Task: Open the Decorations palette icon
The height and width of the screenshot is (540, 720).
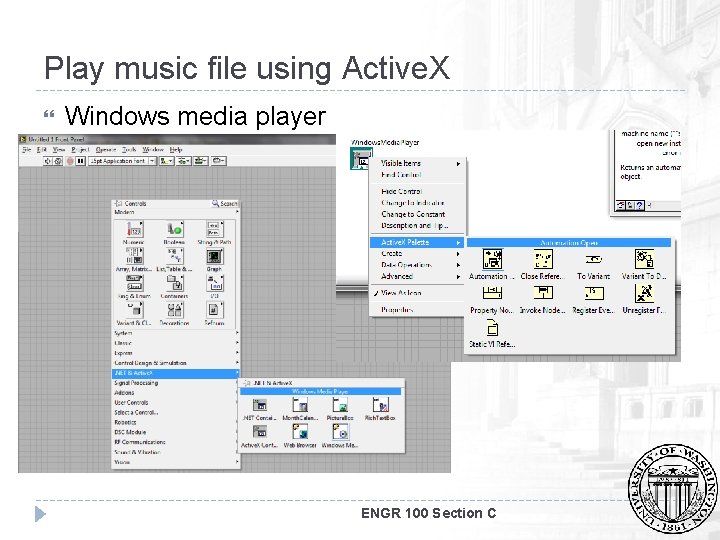Action: (174, 309)
